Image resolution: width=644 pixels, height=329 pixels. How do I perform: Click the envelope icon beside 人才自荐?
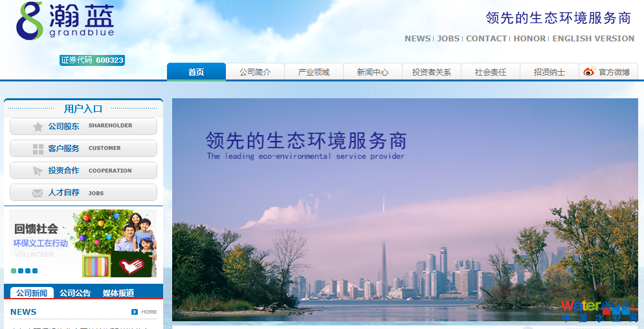click(x=38, y=193)
